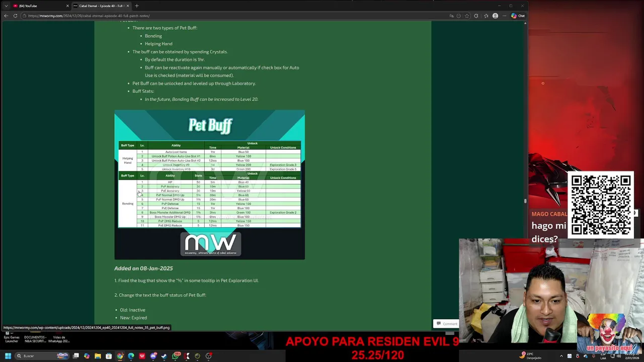644x362 pixels.
Task: Open the volume speaker tray icon
Action: click(x=619, y=356)
